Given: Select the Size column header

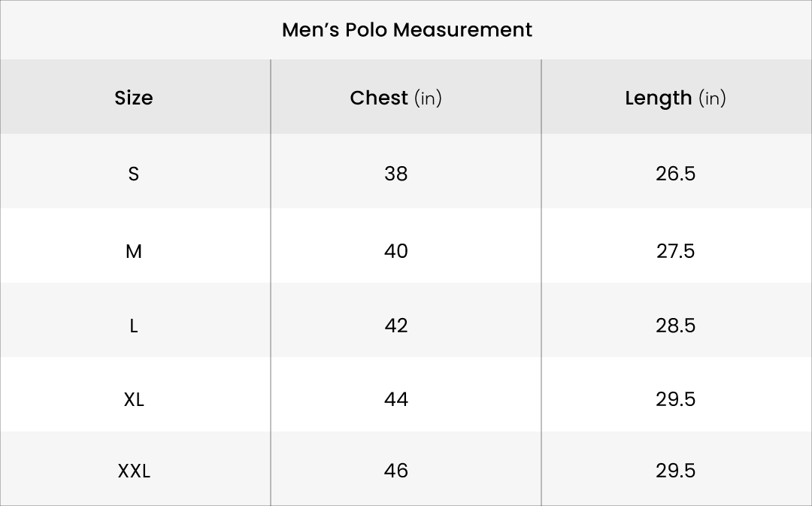Looking at the screenshot, I should (134, 98).
